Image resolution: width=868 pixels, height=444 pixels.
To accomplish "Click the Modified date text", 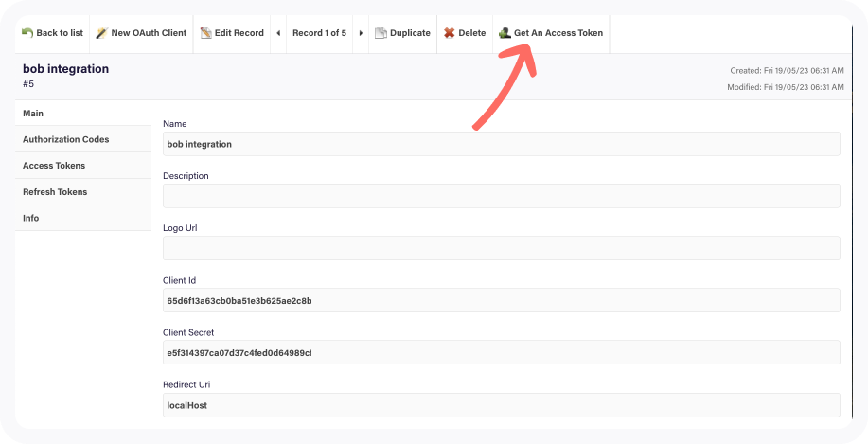I will (x=786, y=87).
